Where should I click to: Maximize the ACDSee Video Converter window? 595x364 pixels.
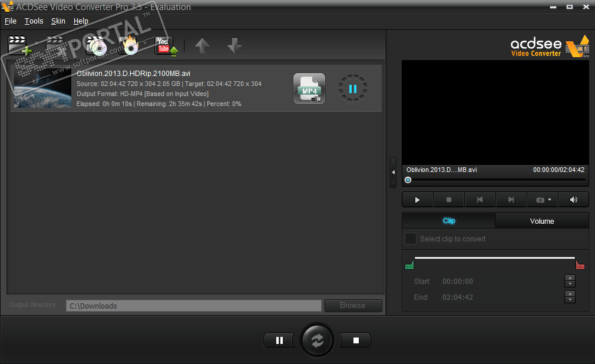click(x=570, y=7)
